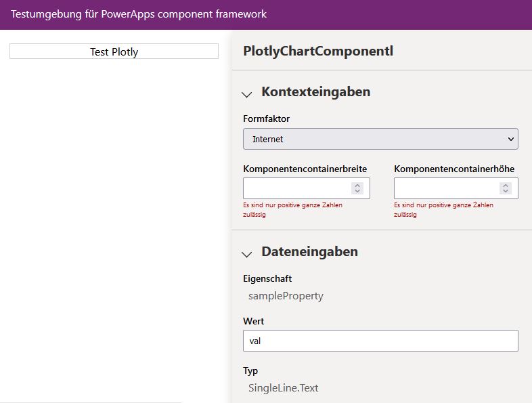
Task: Click the Wert label
Action: tap(254, 321)
